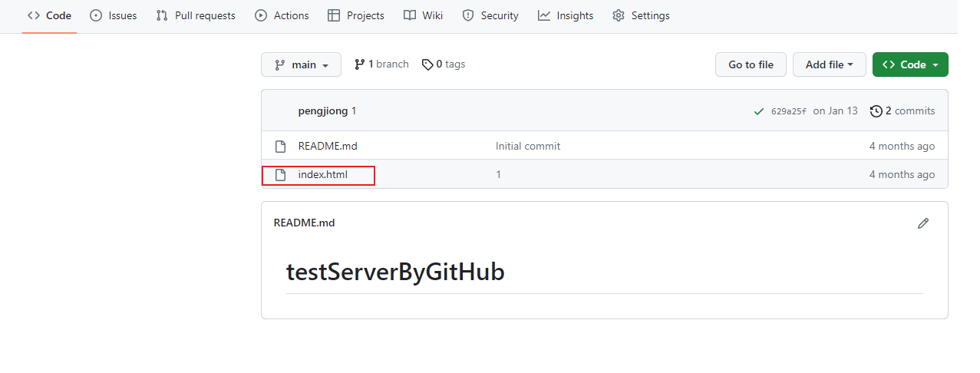The height and width of the screenshot is (373, 980).
Task: Open the Projects tab
Action: (x=355, y=15)
